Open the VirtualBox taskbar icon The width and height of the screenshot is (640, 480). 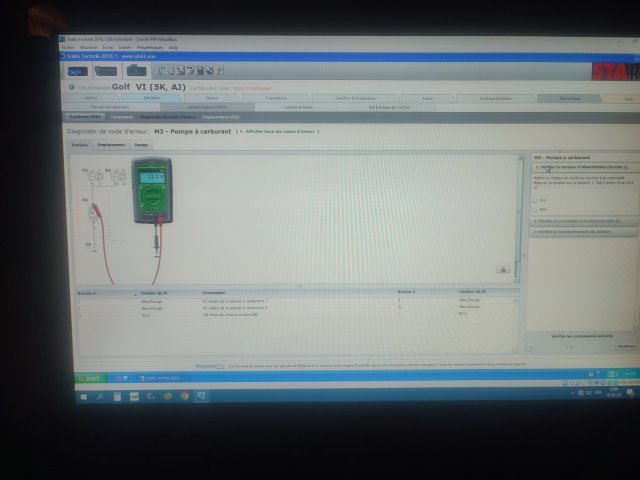pyautogui.click(x=202, y=396)
